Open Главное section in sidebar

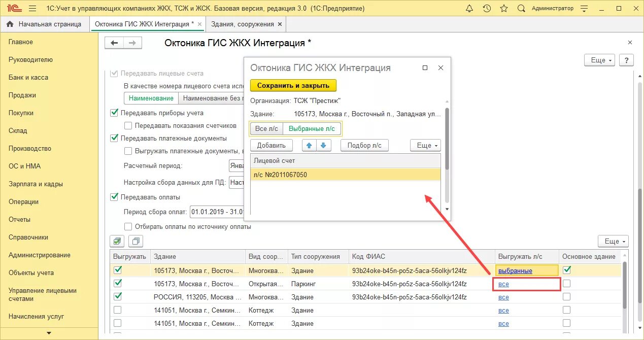coord(21,42)
